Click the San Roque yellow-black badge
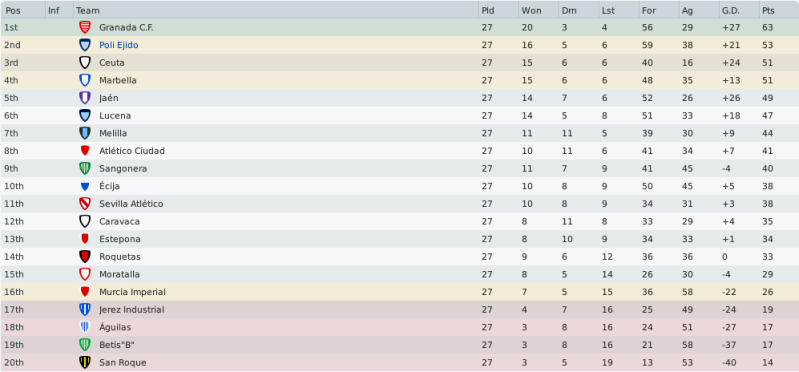799x372 pixels. [x=85, y=363]
